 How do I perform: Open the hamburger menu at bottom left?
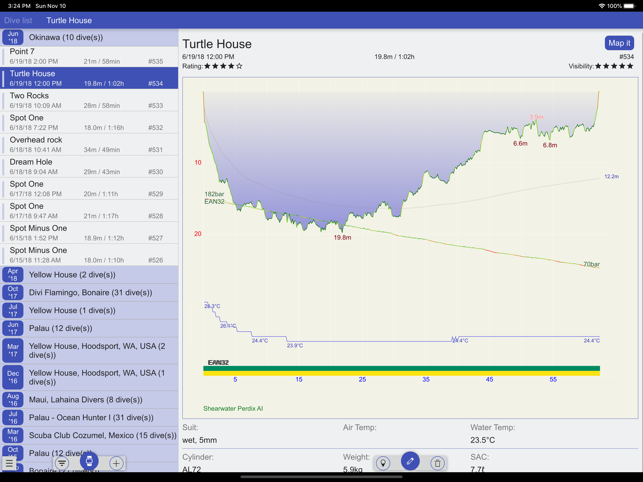click(10, 463)
